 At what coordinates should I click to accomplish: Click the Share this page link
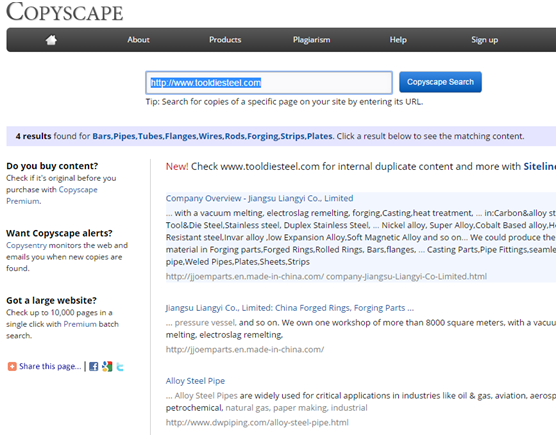click(50, 366)
